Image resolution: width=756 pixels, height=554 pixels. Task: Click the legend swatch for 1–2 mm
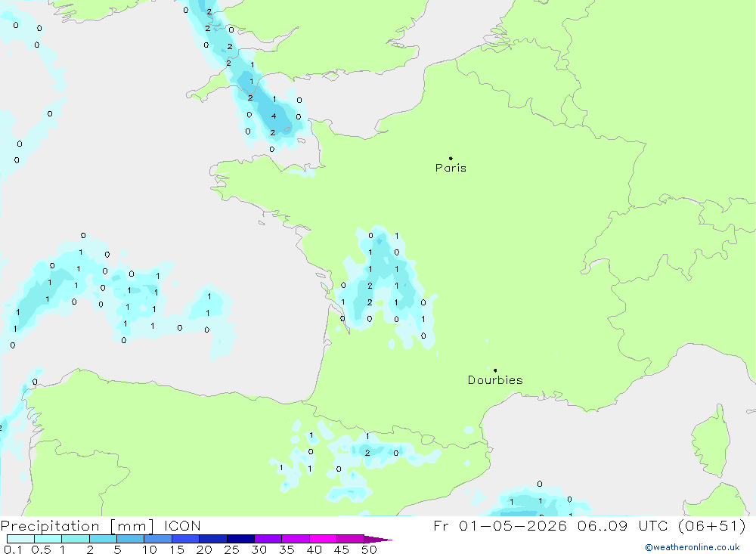coord(76,539)
